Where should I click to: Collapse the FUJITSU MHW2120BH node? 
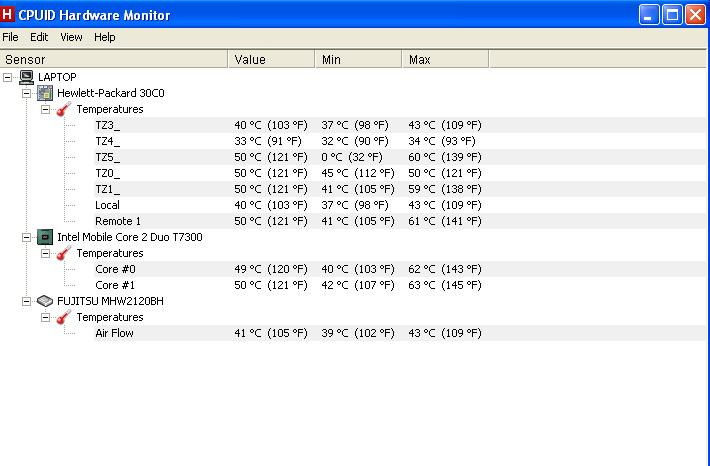point(26,301)
